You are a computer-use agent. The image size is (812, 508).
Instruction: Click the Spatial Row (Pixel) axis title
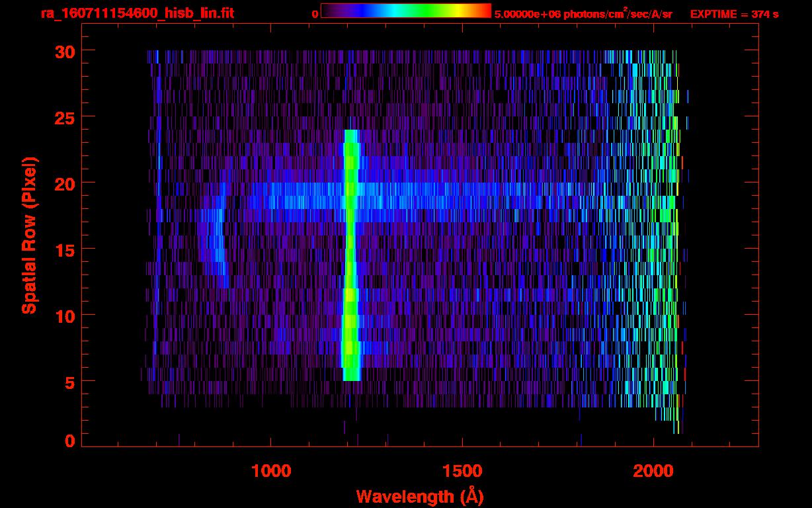pos(29,235)
